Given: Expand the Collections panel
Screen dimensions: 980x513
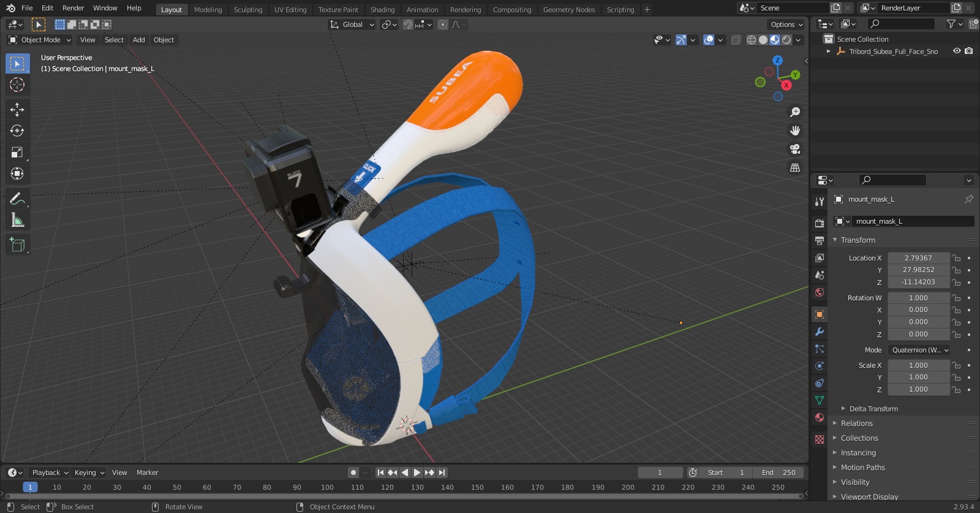Looking at the screenshot, I should (x=859, y=438).
